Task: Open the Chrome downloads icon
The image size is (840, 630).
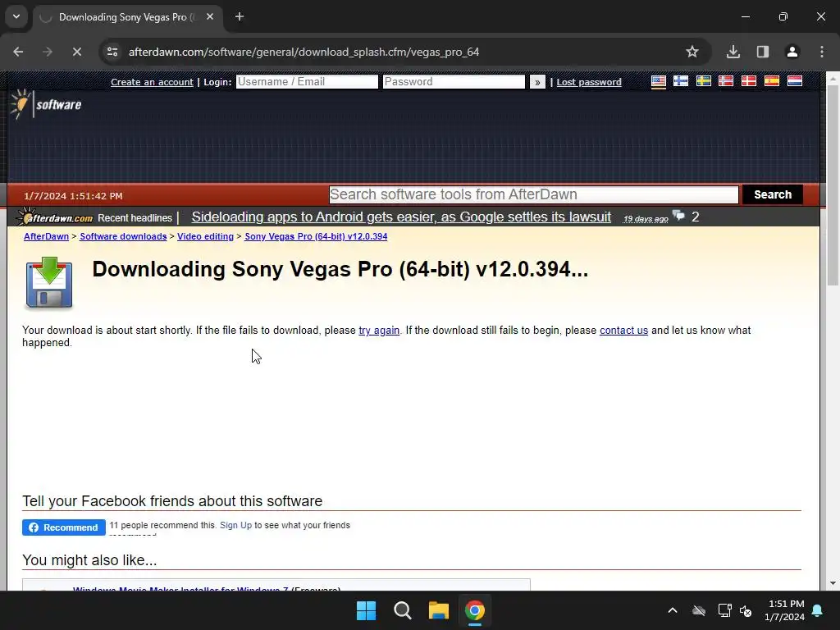Action: 733,52
